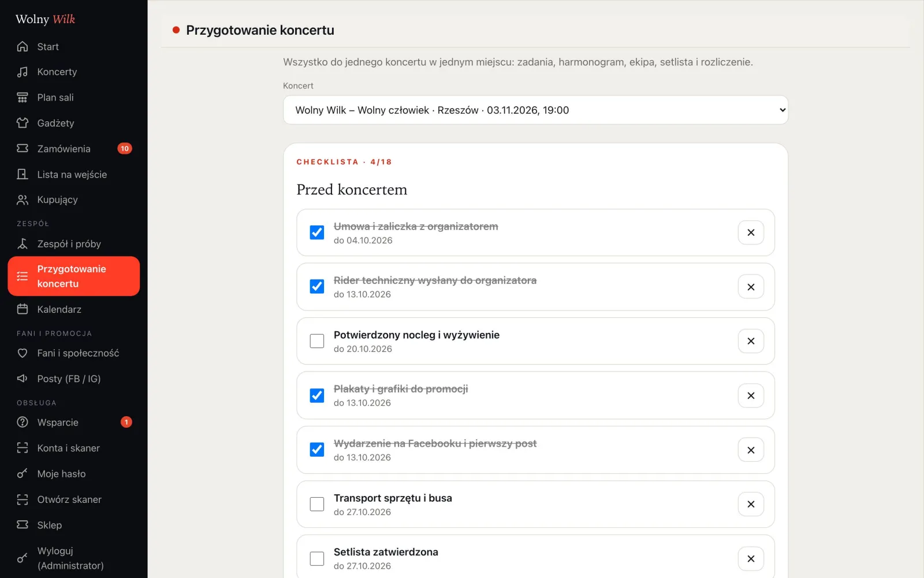Click the Przygotowanie koncertu checklist icon
The width and height of the screenshot is (924, 578).
coord(23,276)
